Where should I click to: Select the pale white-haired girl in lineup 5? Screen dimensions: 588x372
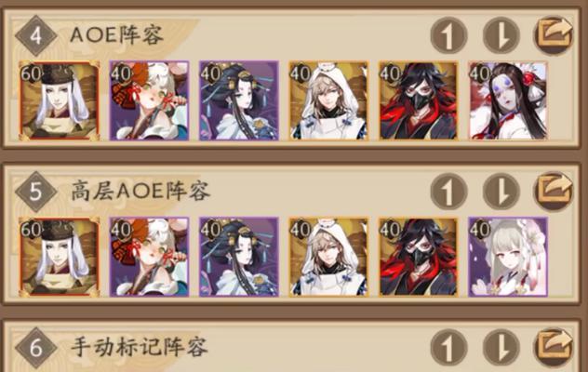(x=508, y=258)
